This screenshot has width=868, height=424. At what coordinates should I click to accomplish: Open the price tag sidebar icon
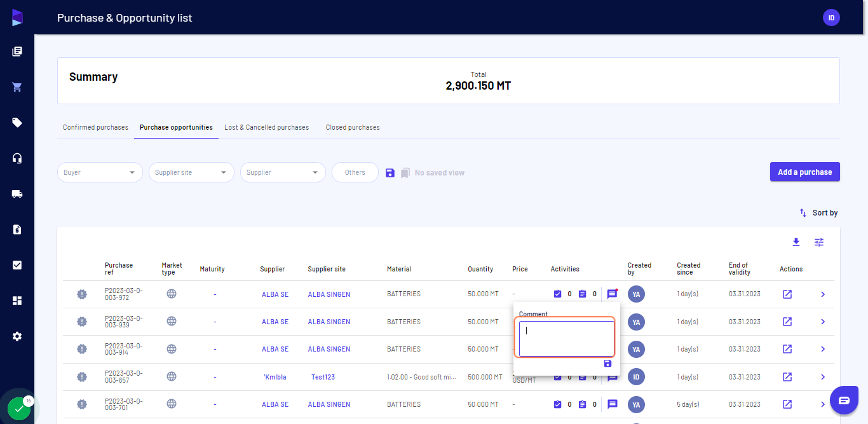pyautogui.click(x=17, y=123)
